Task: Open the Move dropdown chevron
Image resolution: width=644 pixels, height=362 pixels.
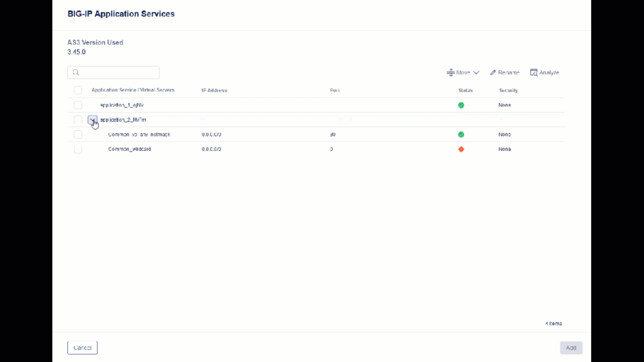Action: 476,73
